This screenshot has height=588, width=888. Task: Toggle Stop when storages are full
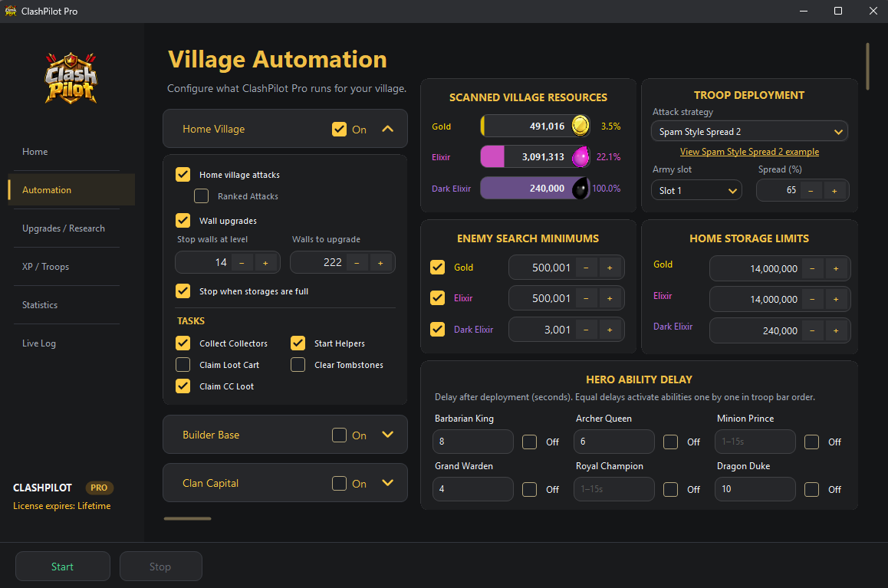tap(183, 291)
